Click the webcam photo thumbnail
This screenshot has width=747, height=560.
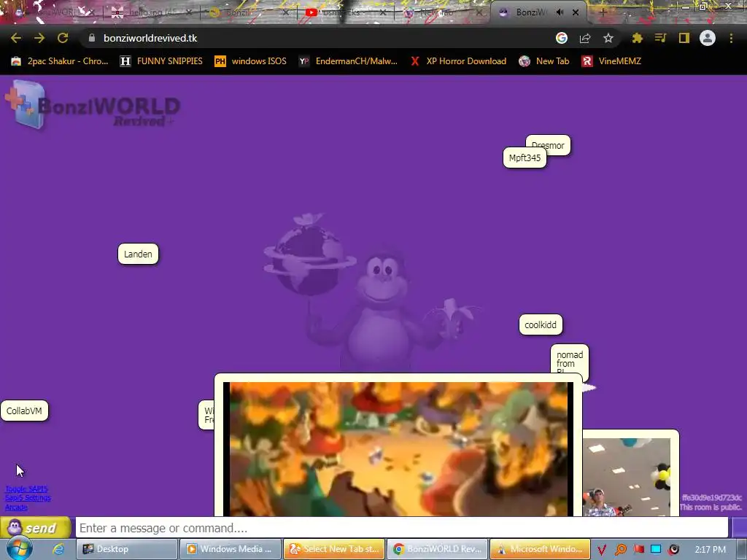tap(627, 477)
